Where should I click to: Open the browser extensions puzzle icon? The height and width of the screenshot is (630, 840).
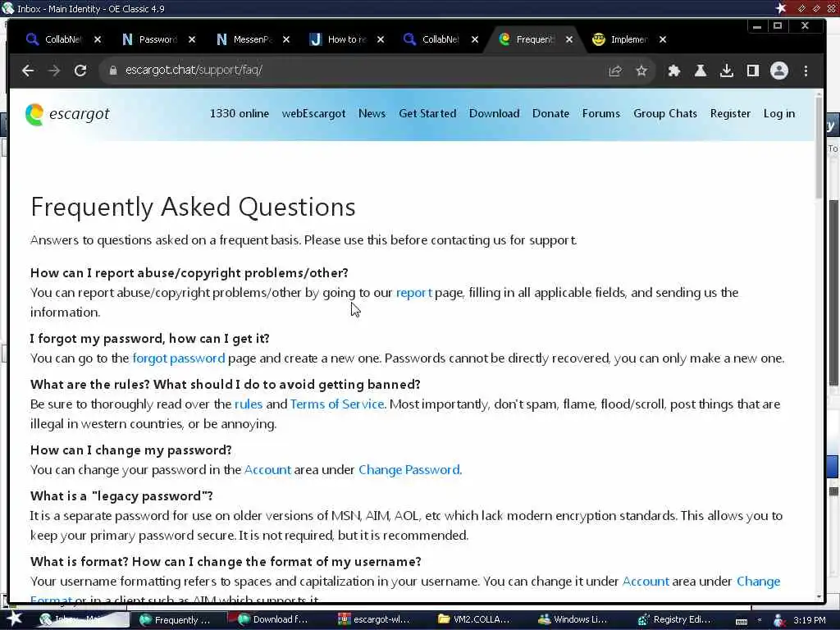pos(674,71)
